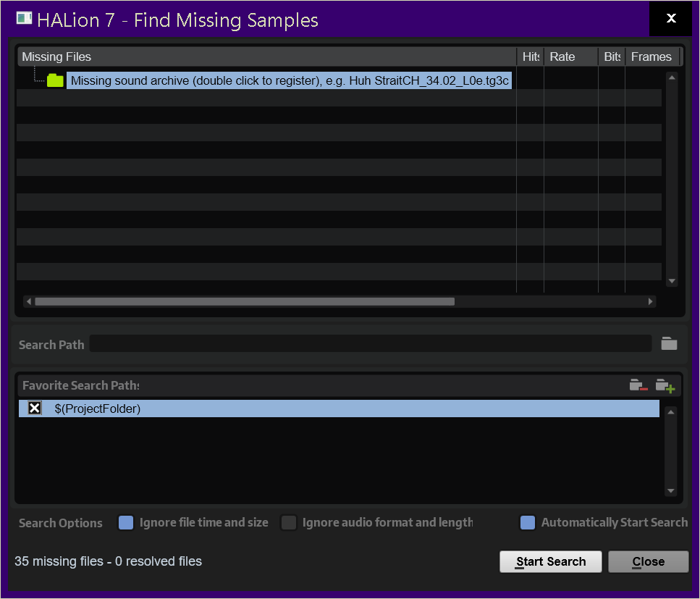Click favorite paths list scroll up arrow

670,412
